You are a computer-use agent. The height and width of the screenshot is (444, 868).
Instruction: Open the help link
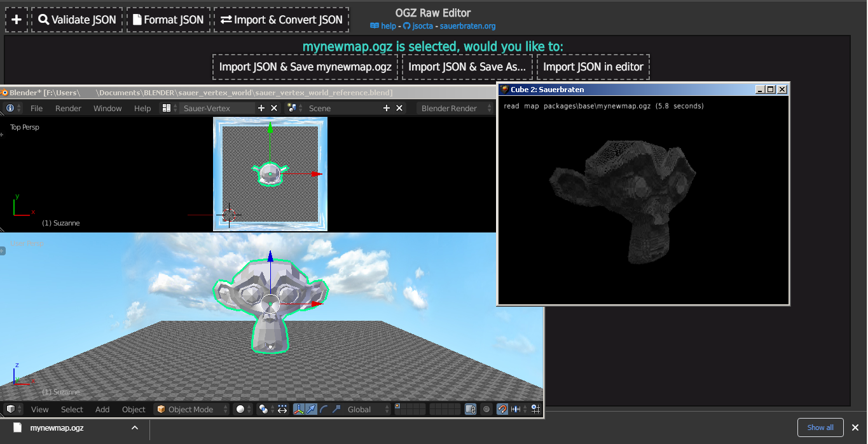pyautogui.click(x=383, y=26)
